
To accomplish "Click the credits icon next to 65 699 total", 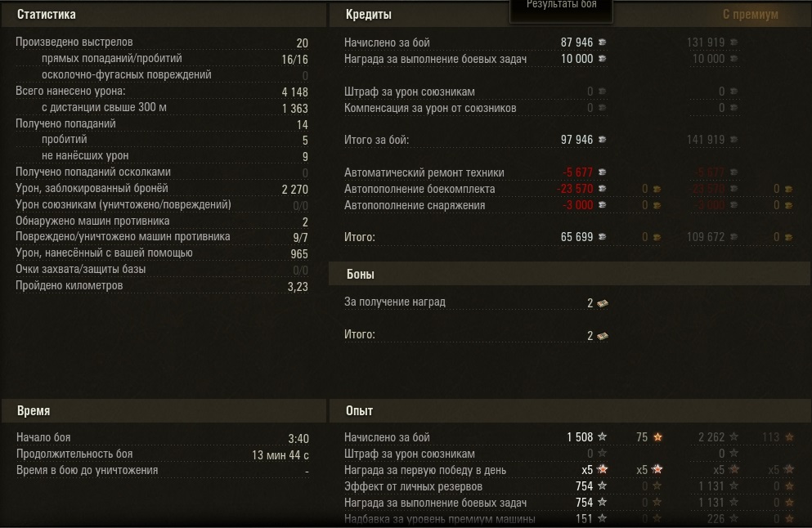I will tap(602, 237).
